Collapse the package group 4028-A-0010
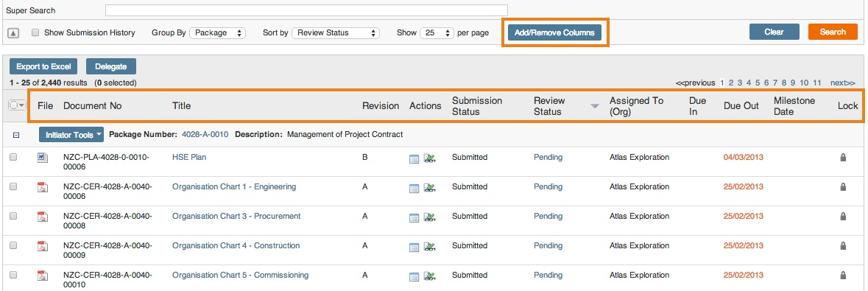868x291 pixels. pos(15,135)
